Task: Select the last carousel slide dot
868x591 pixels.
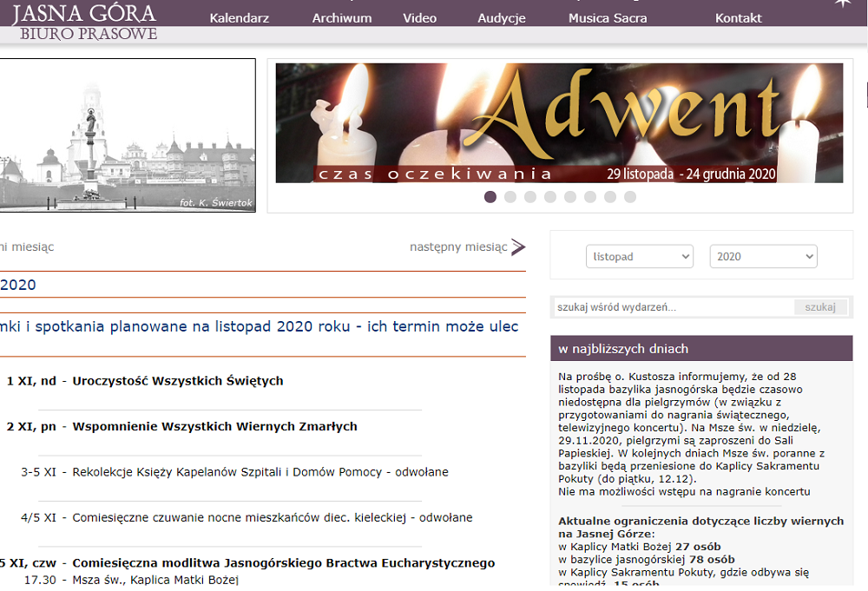Action: pyautogui.click(x=630, y=197)
